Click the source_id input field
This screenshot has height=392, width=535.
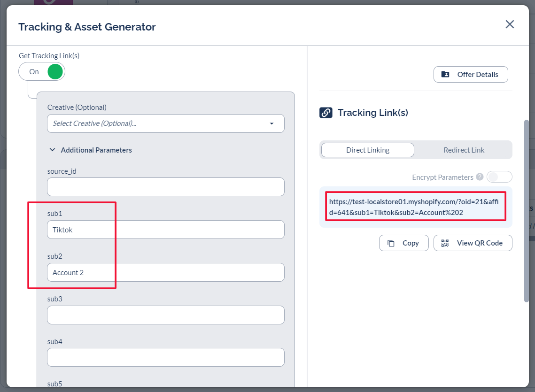coord(165,187)
